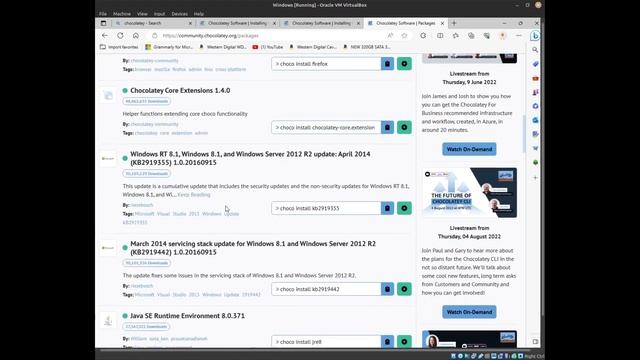The width and height of the screenshot is (640, 360).
Task: Open the Java SE Runtime Environment 8.0.371 package
Action: coord(187,316)
